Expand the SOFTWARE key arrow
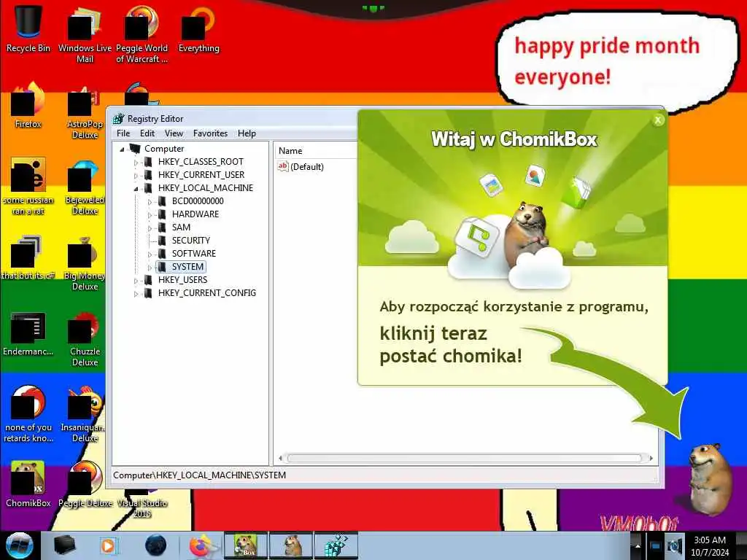Image resolution: width=747 pixels, height=560 pixels. click(x=150, y=254)
